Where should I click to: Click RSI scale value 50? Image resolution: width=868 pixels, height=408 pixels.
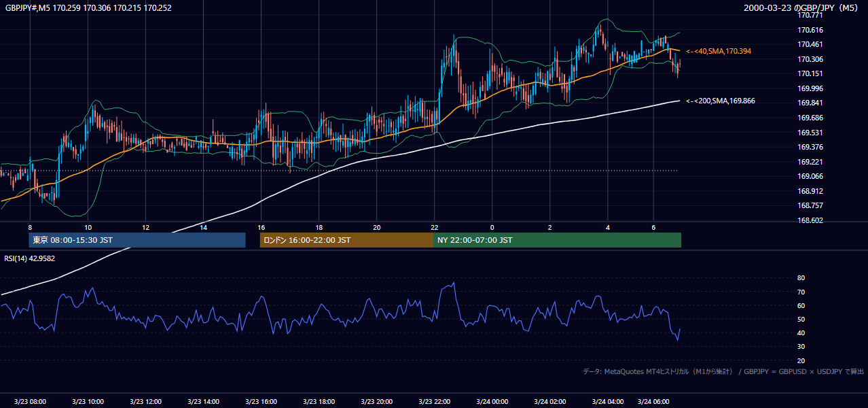pyautogui.click(x=801, y=319)
